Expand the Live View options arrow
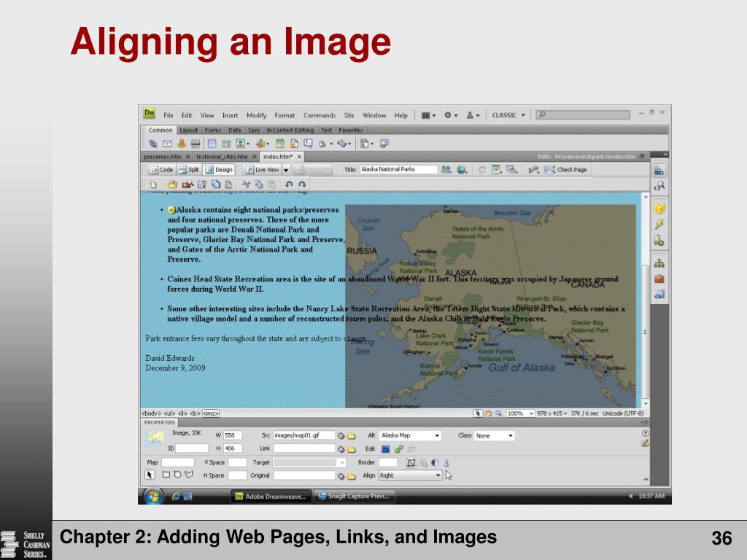The height and width of the screenshot is (560, 747). 286,170
